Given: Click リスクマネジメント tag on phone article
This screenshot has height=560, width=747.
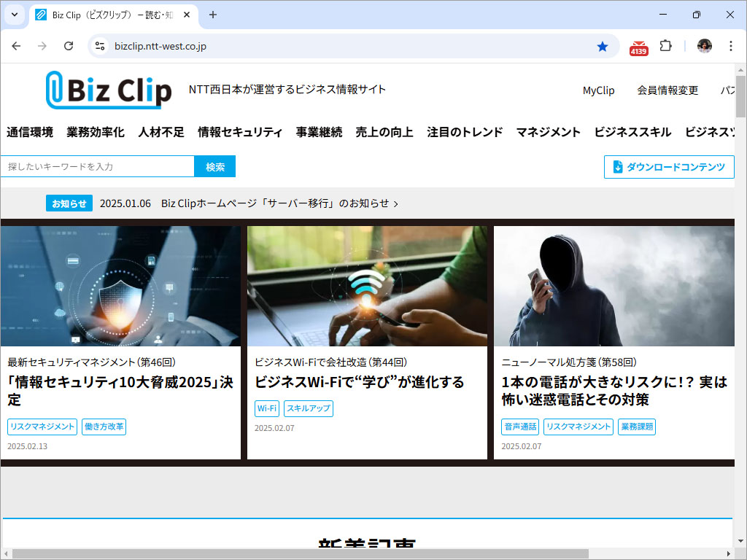Looking at the screenshot, I should (578, 427).
